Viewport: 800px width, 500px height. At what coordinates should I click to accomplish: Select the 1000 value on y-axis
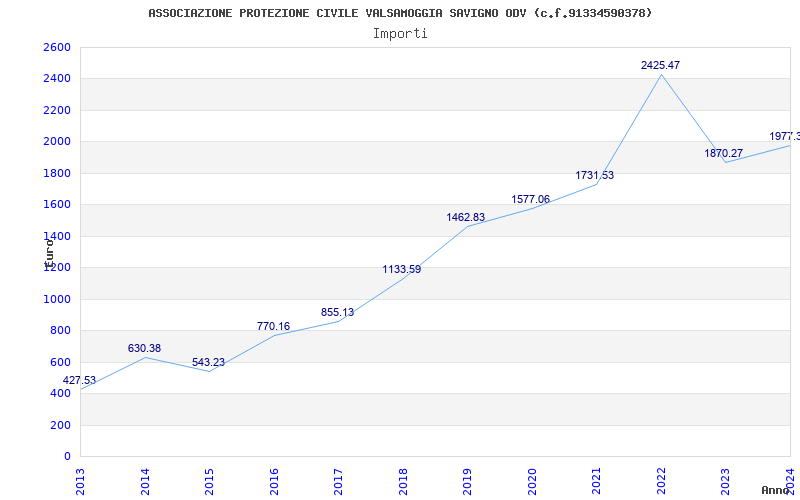(57, 299)
